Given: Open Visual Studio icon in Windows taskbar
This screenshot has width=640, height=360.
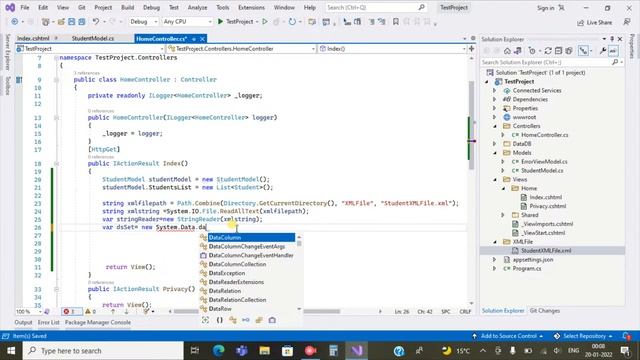Looking at the screenshot, I should 357,351.
